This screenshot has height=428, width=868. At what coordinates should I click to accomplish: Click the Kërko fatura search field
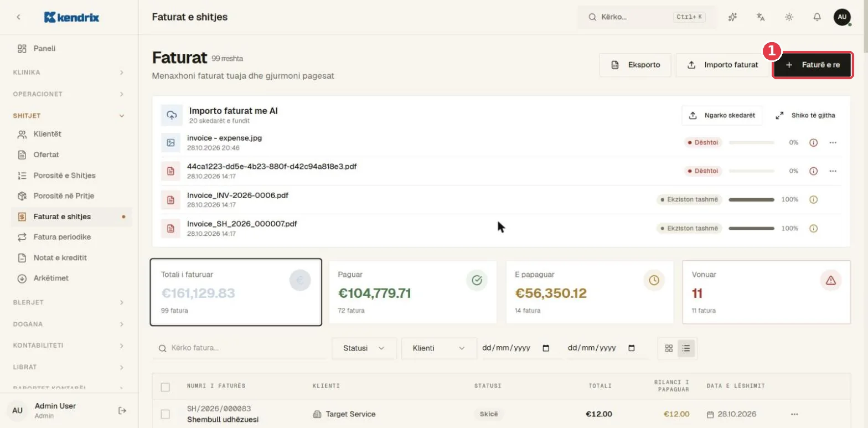coord(239,348)
